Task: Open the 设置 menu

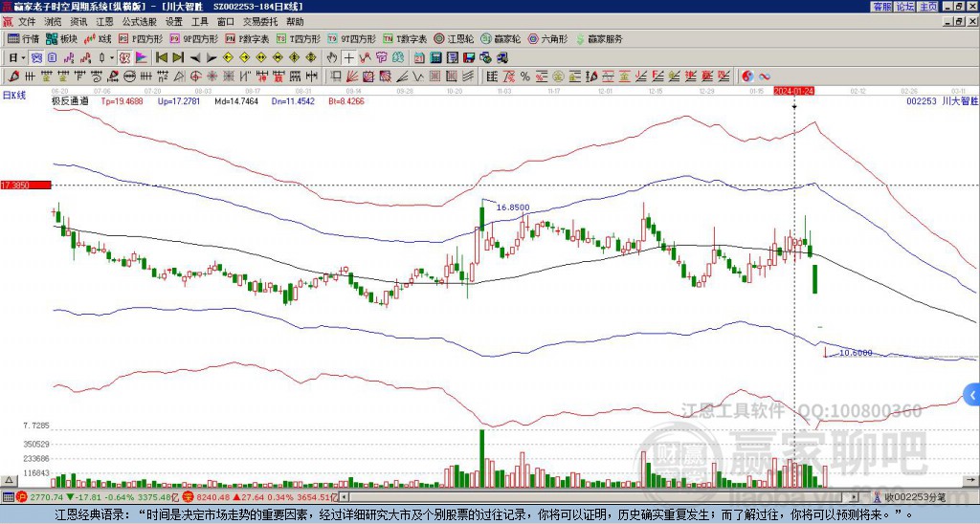Action: point(174,22)
